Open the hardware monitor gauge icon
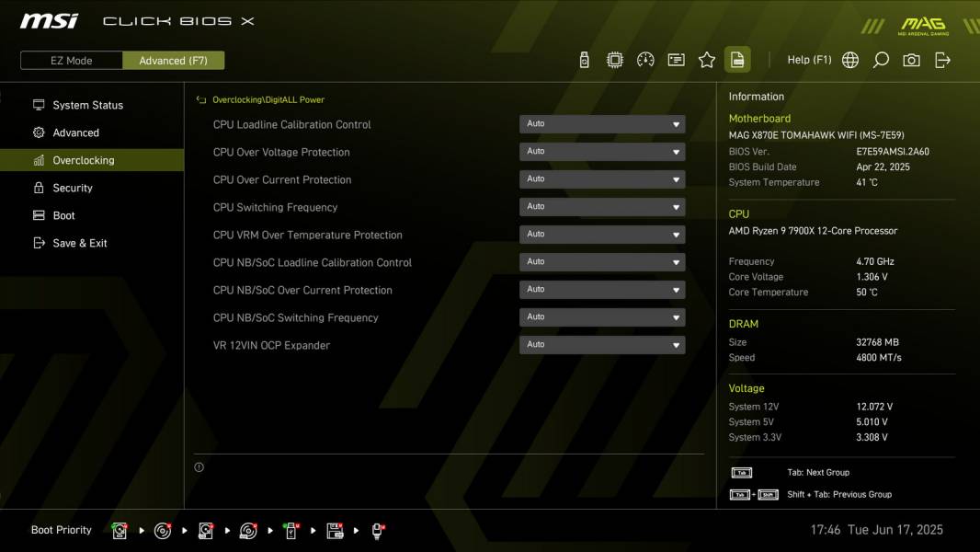This screenshot has width=980, height=552. (645, 60)
